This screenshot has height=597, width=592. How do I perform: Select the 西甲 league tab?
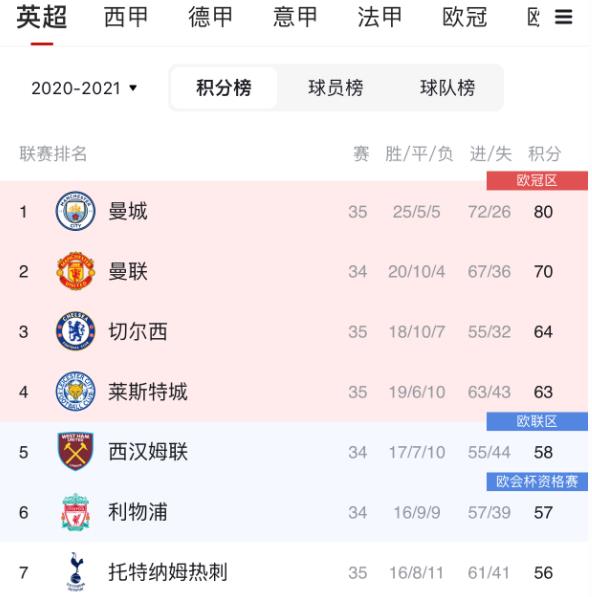click(x=126, y=17)
